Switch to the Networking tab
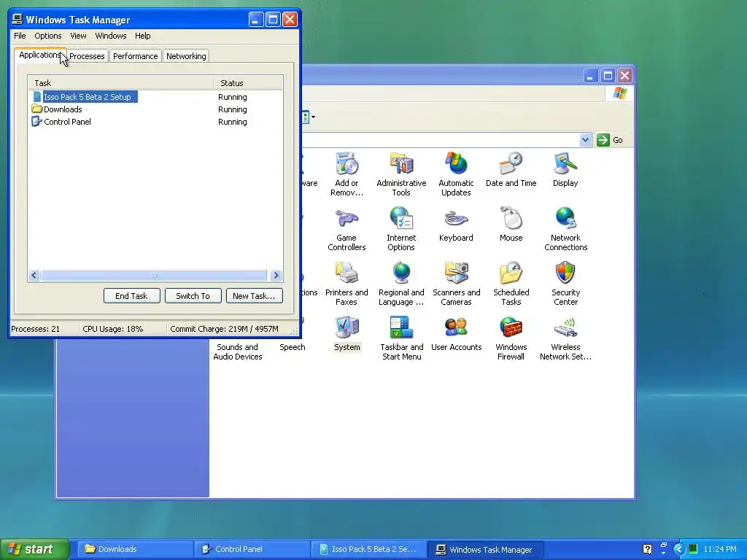The height and width of the screenshot is (560, 747). [186, 56]
